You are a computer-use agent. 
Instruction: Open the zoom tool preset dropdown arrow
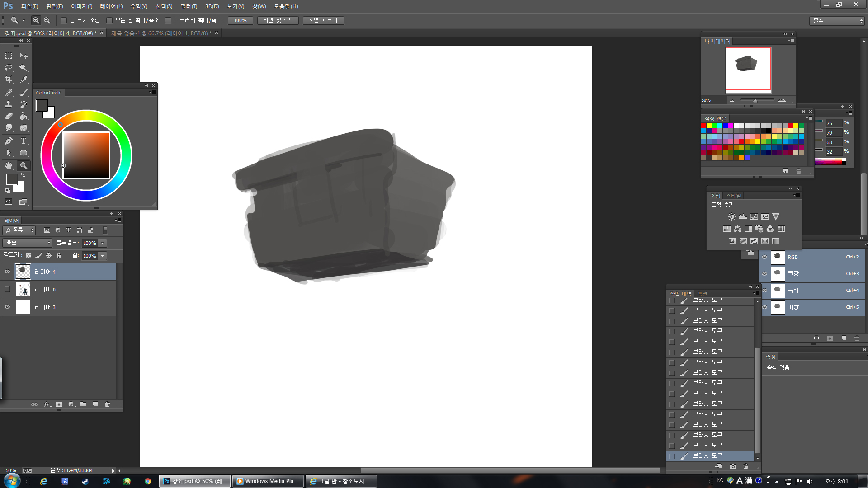[24, 20]
